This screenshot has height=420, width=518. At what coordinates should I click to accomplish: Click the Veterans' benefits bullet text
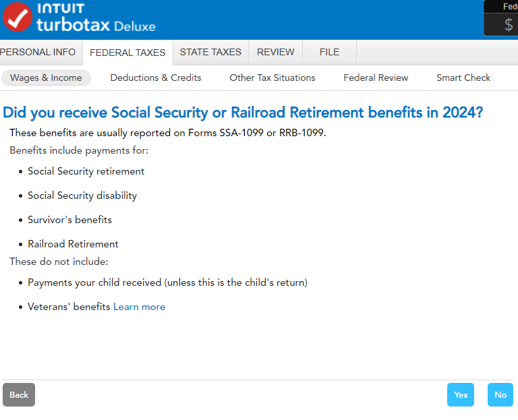point(69,307)
